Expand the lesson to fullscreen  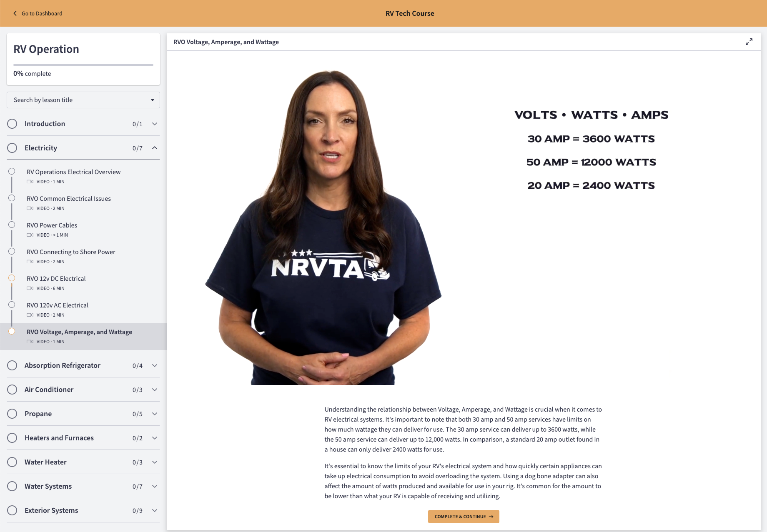click(749, 42)
